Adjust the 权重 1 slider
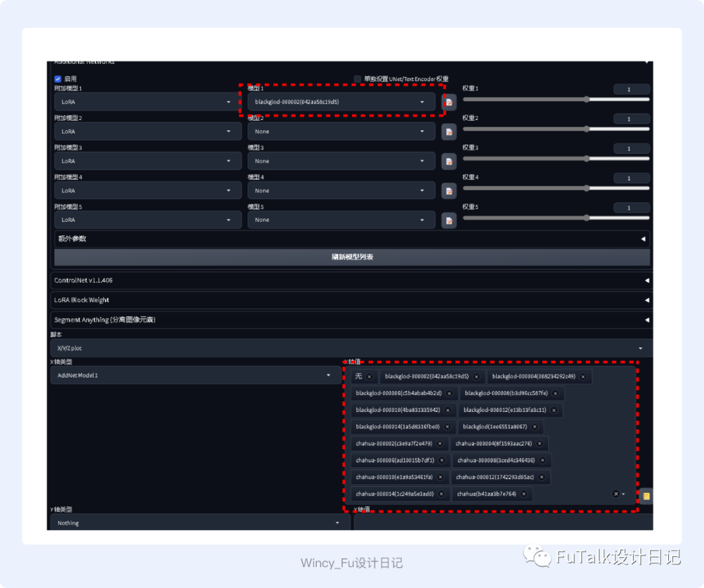This screenshot has width=704, height=588. (x=556, y=99)
